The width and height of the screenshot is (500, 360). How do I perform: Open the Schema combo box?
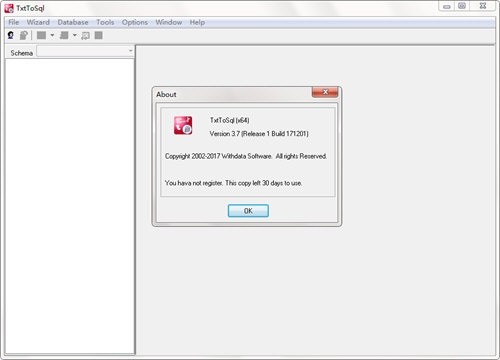[x=85, y=52]
